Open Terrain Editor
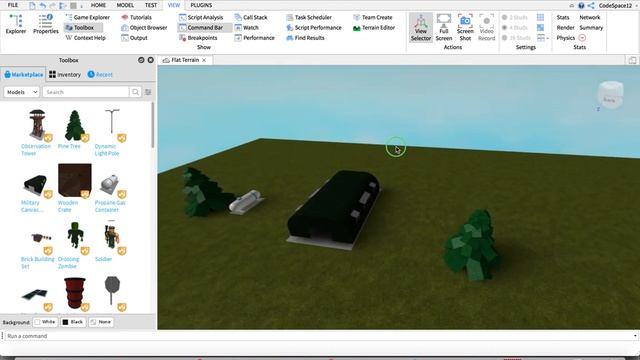The height and width of the screenshot is (360, 640). (373, 28)
